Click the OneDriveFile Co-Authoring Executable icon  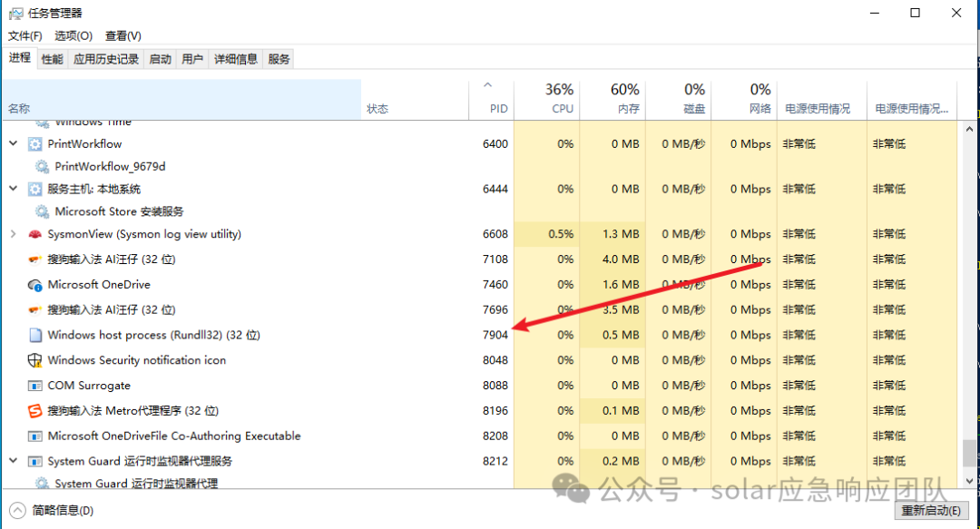(x=35, y=436)
